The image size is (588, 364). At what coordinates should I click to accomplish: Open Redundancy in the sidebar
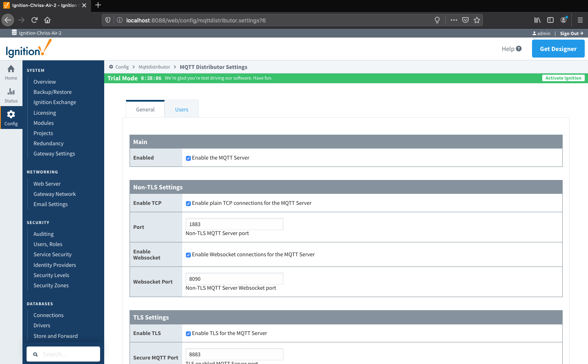[49, 143]
